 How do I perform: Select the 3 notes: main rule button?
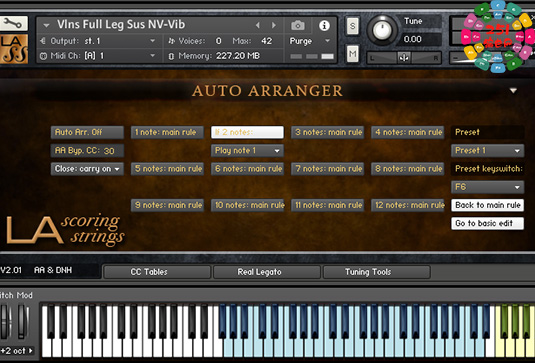[328, 132]
